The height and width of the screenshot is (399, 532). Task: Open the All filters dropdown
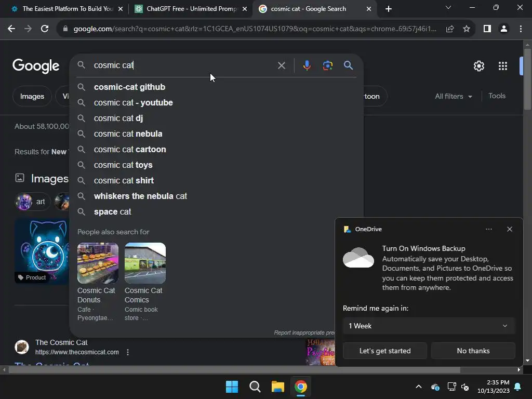click(453, 96)
